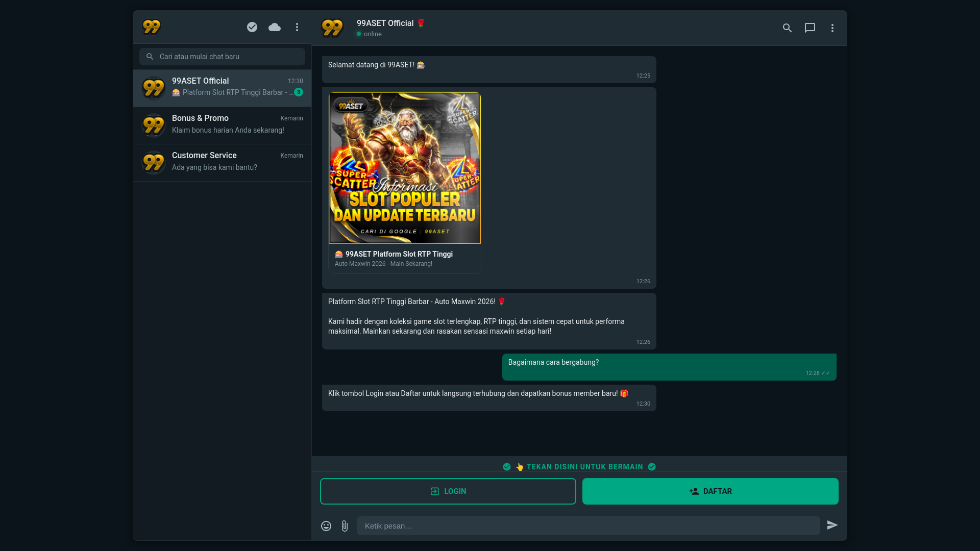Screen dimensions: 980x551
Task: Search within the conversation
Action: click(788, 28)
